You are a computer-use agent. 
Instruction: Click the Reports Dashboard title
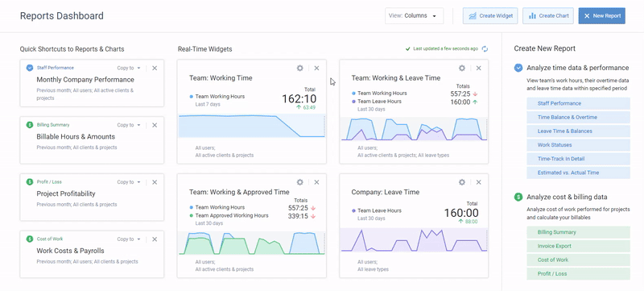click(x=62, y=16)
